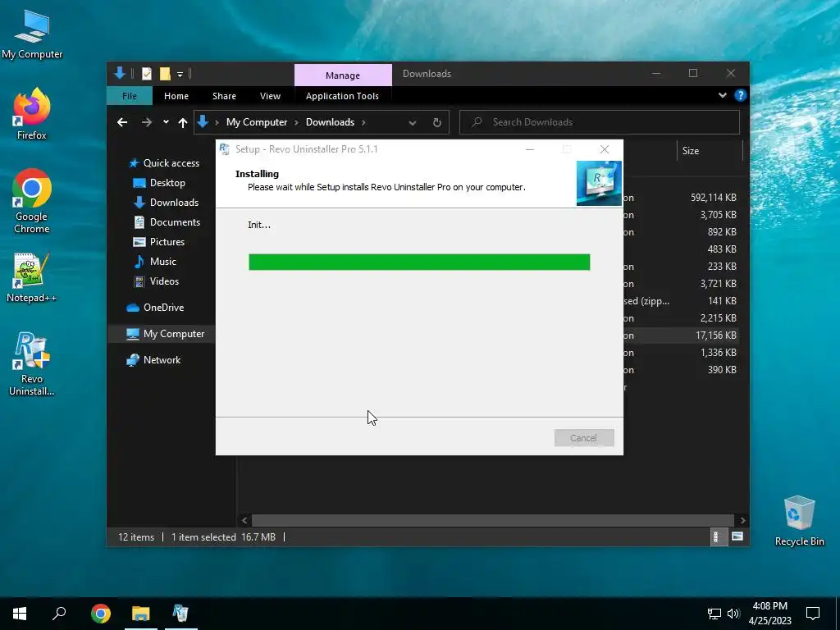Open the taskbar search magnifier
840x630 pixels.
[59, 614]
